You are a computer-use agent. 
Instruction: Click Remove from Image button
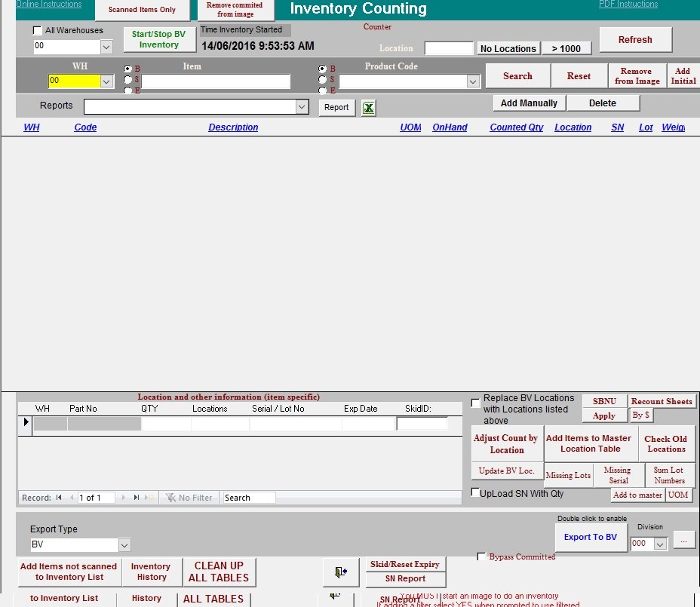click(637, 76)
